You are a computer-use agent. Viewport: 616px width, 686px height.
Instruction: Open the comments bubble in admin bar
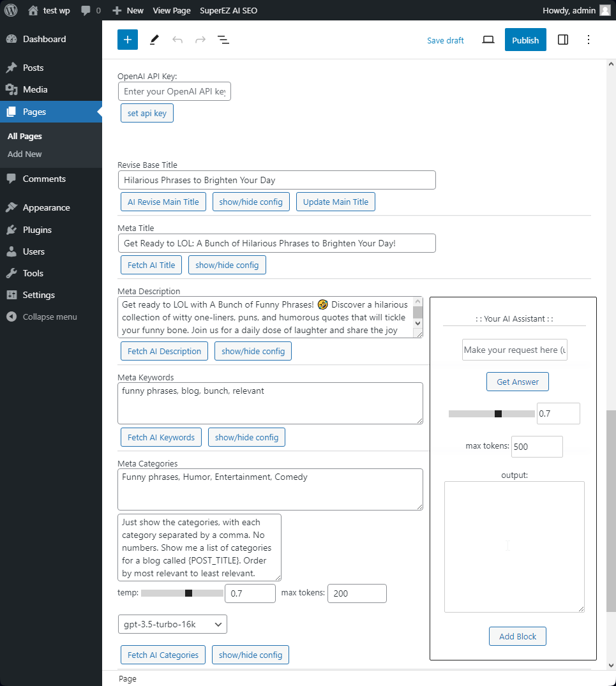click(86, 10)
